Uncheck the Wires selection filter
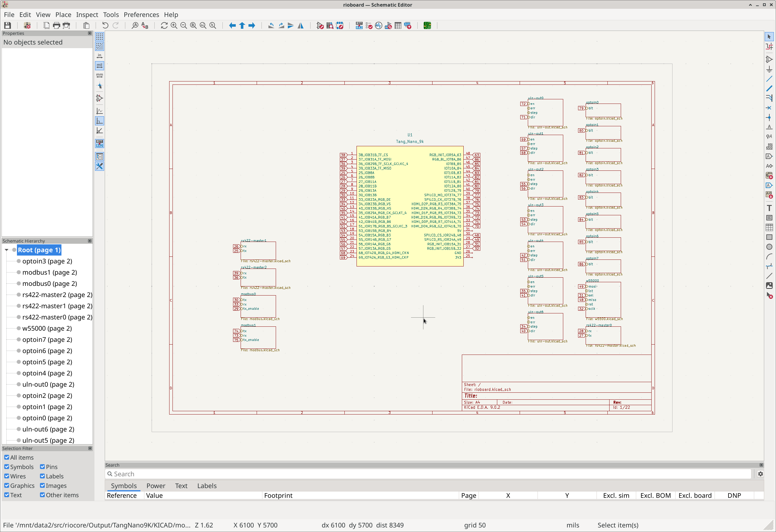This screenshot has width=776, height=532. tap(7, 476)
